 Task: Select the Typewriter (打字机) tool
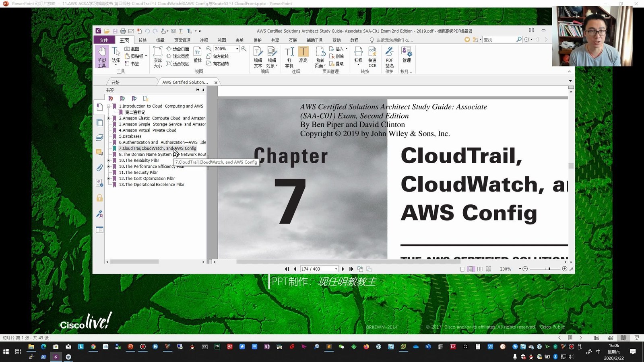(289, 57)
